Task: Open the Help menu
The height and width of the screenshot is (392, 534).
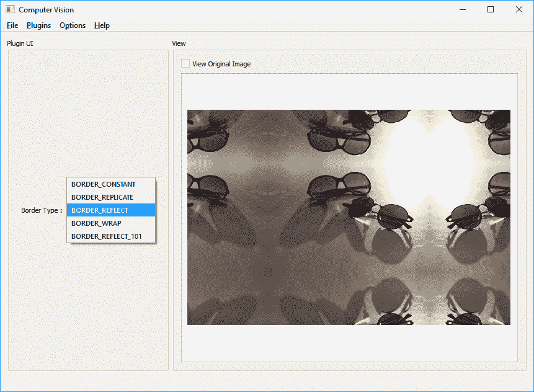Action: point(102,25)
